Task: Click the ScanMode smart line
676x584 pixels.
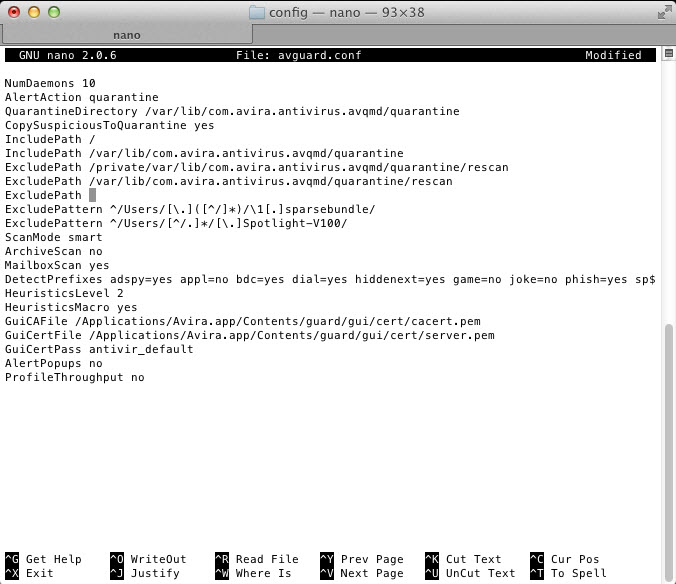Action: (53, 237)
